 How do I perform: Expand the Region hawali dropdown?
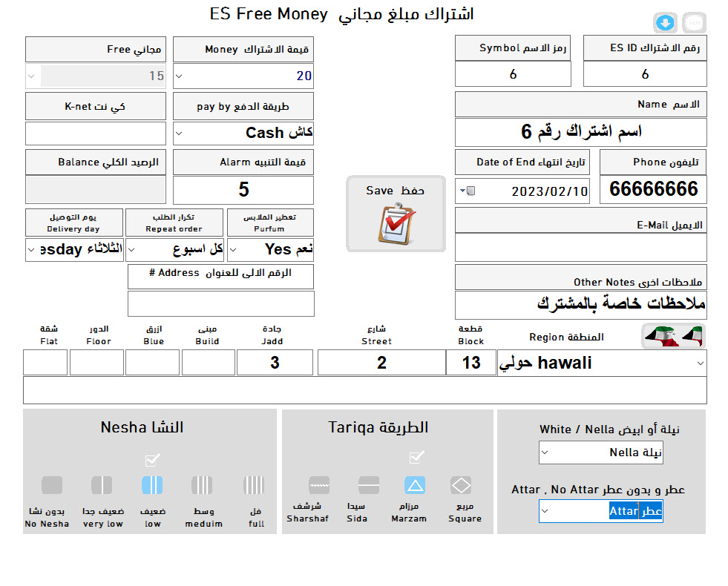point(700,363)
